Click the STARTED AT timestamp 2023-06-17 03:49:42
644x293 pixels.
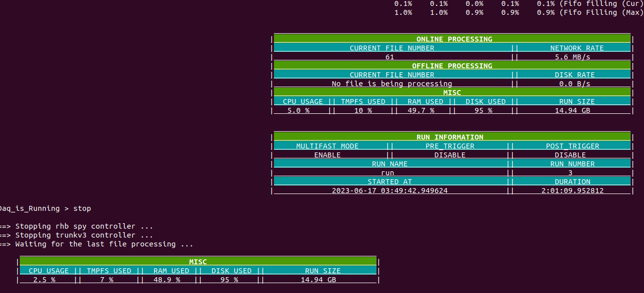[x=389, y=191]
